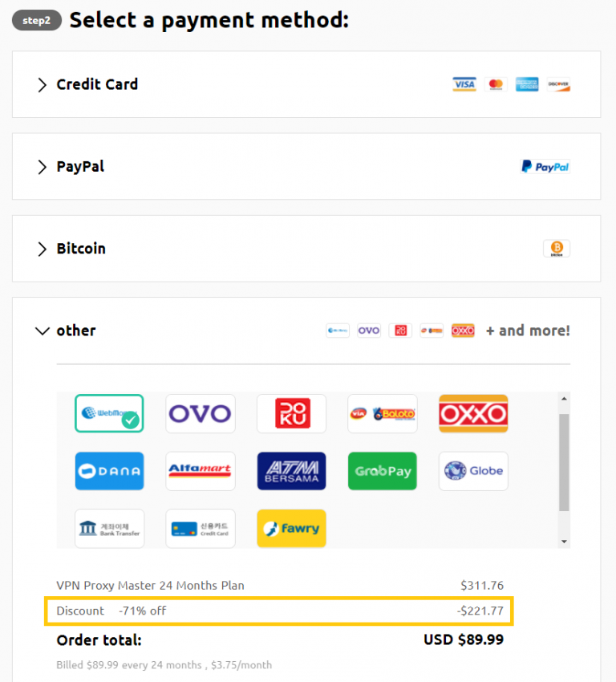Choose the GrabPay payment icon

pyautogui.click(x=382, y=470)
